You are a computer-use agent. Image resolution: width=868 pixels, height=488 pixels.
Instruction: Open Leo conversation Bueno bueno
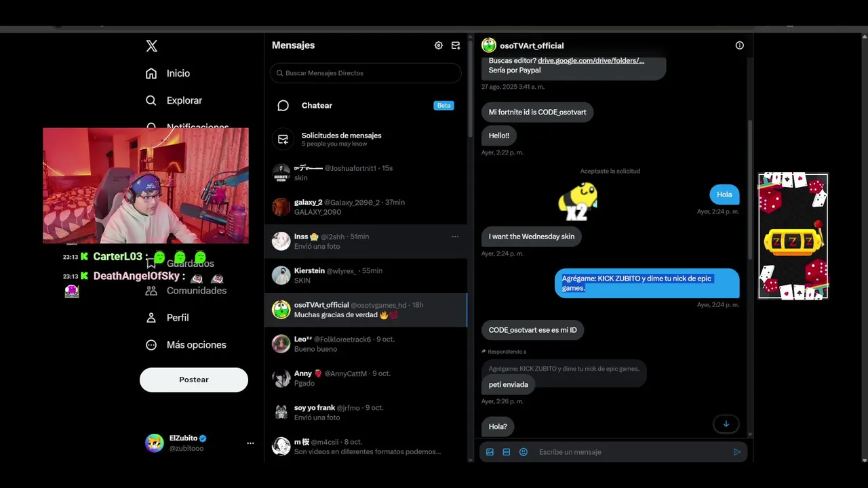pyautogui.click(x=366, y=344)
